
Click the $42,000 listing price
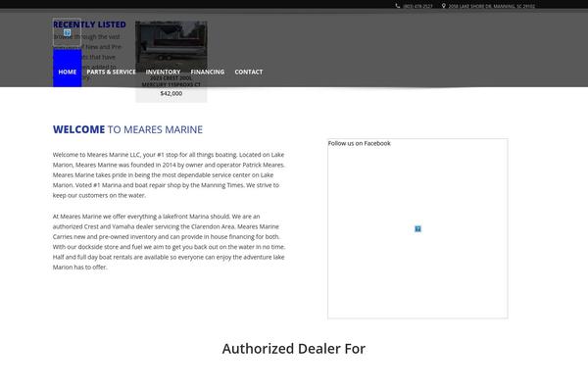coord(171,93)
